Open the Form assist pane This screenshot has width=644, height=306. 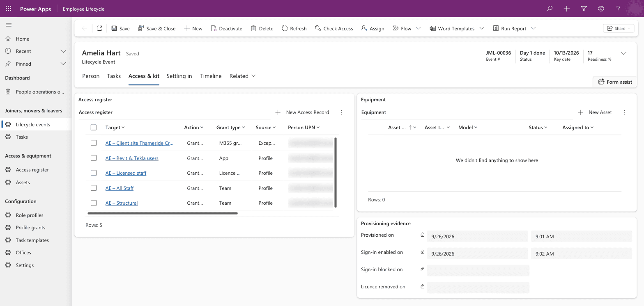pyautogui.click(x=615, y=82)
